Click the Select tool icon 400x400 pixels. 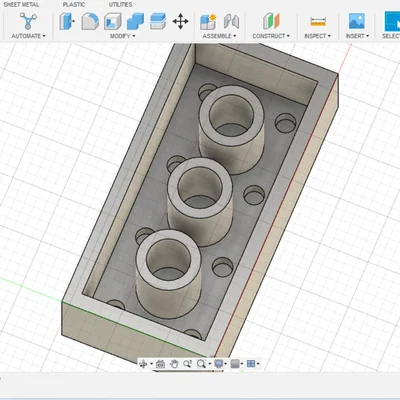[392, 21]
